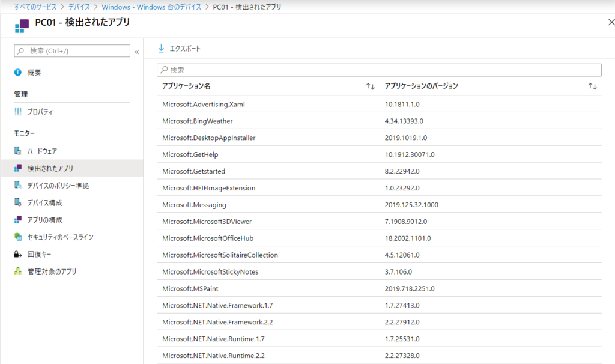Open the 回復キー menu item
615x364 pixels.
coord(72,255)
